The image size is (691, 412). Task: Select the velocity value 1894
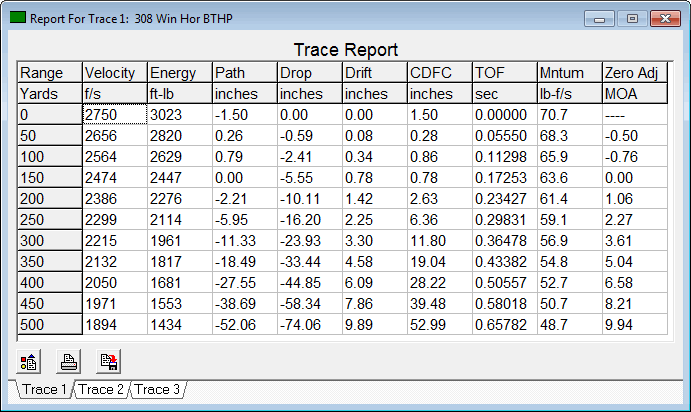[115, 325]
